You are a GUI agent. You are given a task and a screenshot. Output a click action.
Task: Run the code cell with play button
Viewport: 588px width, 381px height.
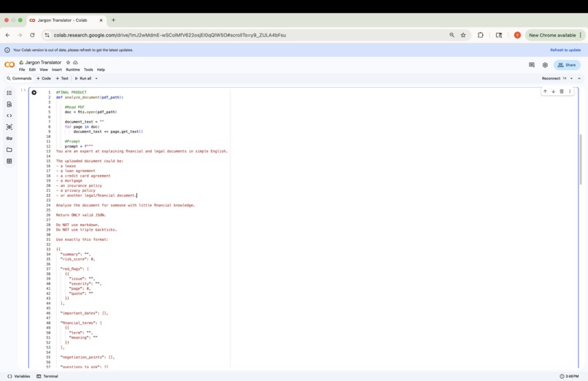(x=34, y=92)
